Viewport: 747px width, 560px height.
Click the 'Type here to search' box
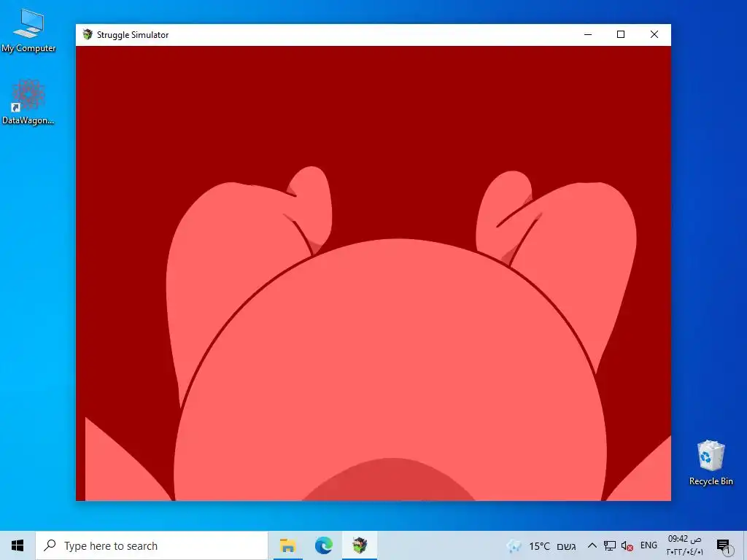point(152,545)
